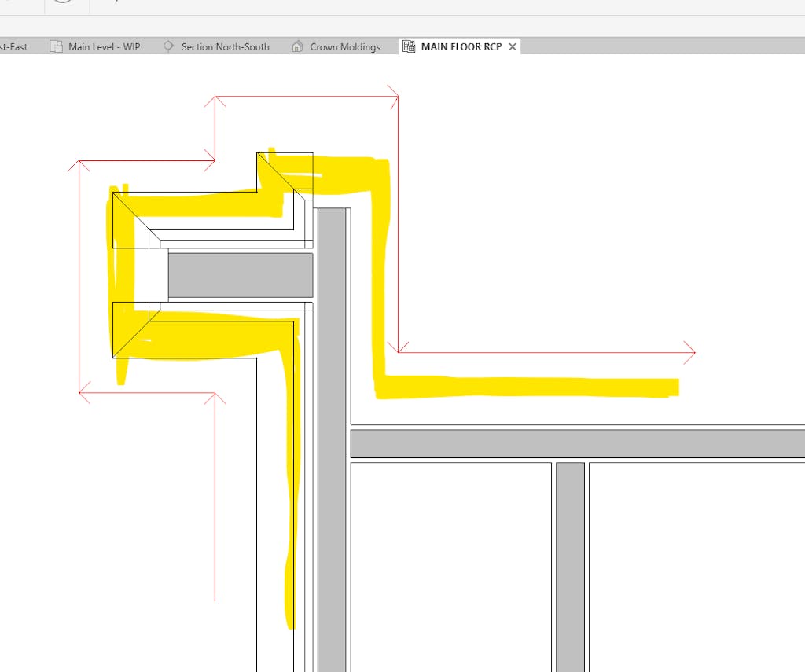The height and width of the screenshot is (672, 805).
Task: Click the floor plan icon on Main Level tab
Action: pyautogui.click(x=56, y=47)
